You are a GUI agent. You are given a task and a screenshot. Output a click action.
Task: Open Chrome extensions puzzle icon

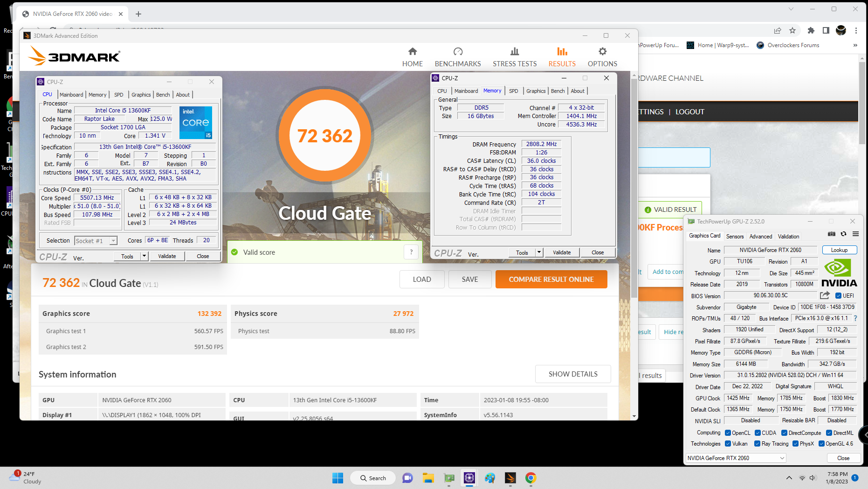[811, 30]
